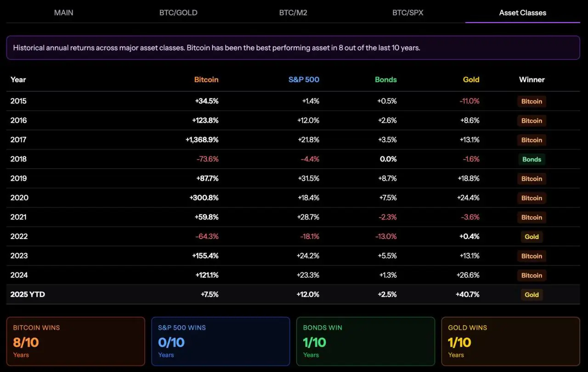The image size is (588, 372).
Task: Click S&P 500 return +21.8% for 2017
Action: [x=308, y=140]
